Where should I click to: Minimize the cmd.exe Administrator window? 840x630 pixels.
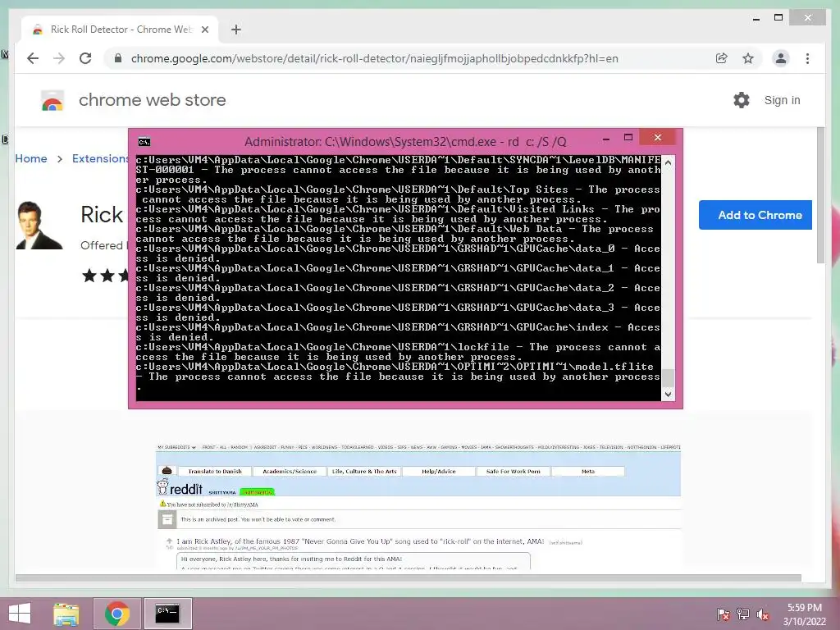[x=606, y=138]
